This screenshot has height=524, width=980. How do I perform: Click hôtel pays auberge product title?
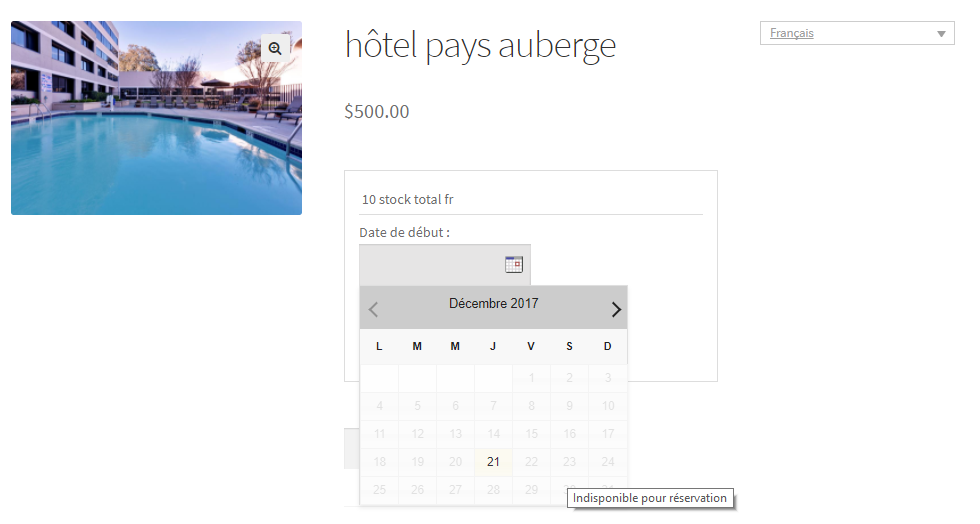(480, 45)
